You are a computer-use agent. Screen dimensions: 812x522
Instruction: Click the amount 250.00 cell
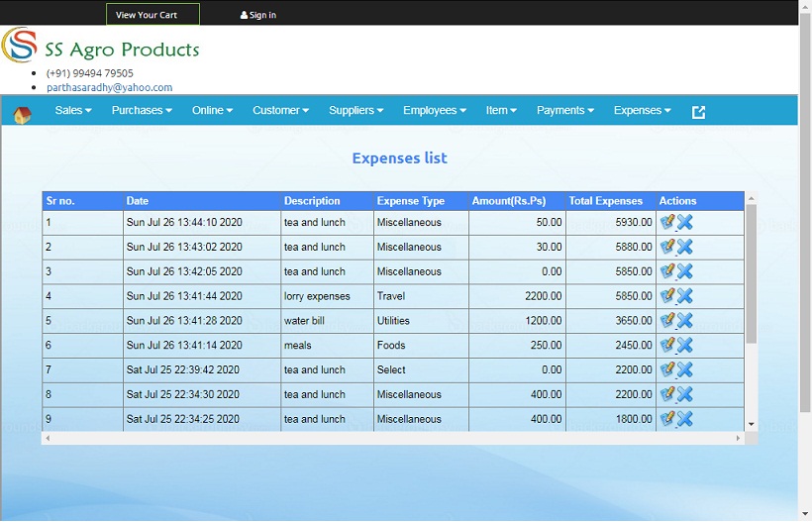pos(517,346)
